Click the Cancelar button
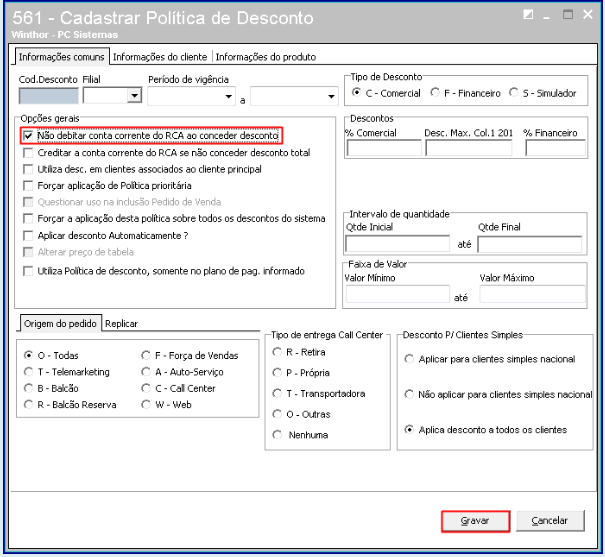 550,521
